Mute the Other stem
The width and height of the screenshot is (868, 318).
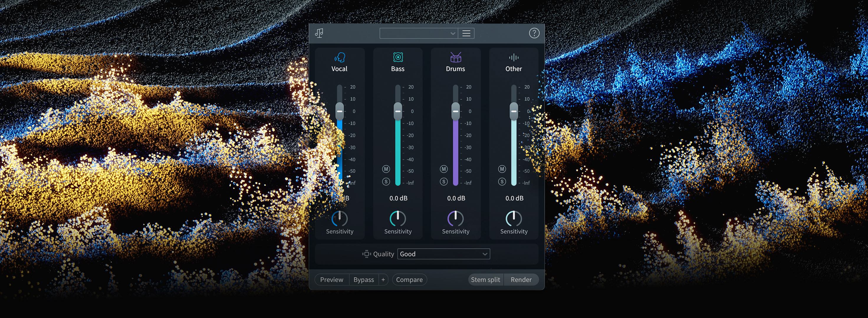pyautogui.click(x=502, y=169)
